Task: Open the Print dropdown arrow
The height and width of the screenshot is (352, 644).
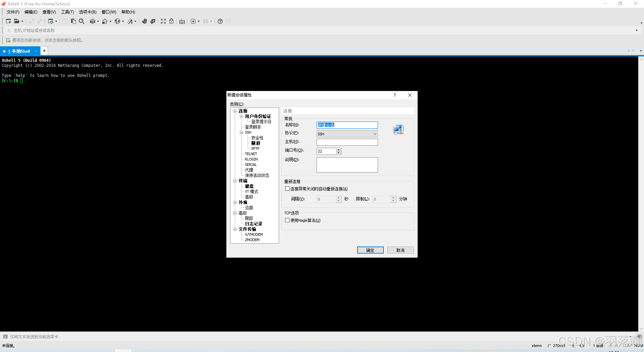Action: click(x=98, y=21)
